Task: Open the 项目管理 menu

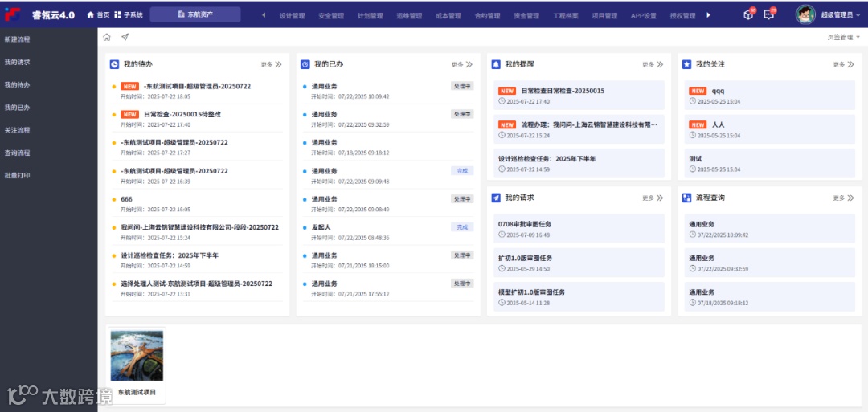Action: click(x=604, y=16)
